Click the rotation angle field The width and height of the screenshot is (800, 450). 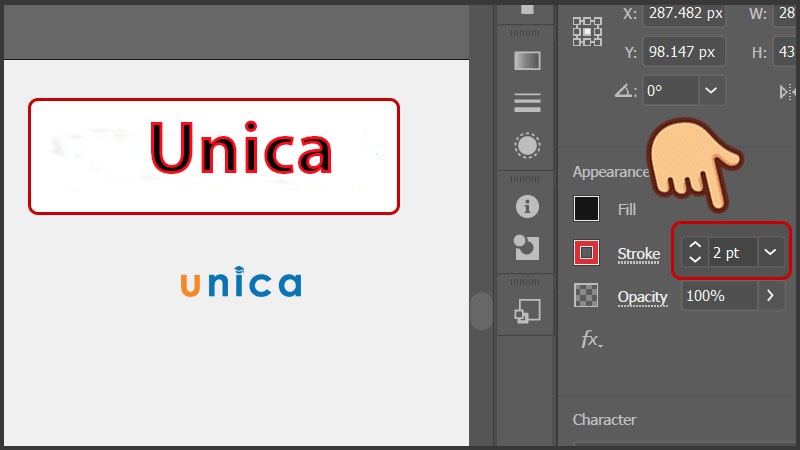670,91
